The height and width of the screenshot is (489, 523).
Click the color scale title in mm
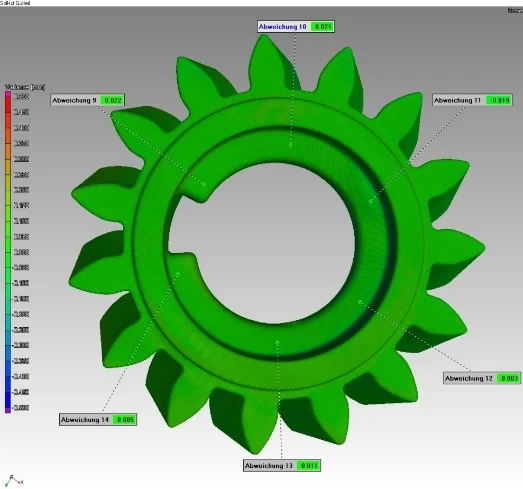[25, 87]
